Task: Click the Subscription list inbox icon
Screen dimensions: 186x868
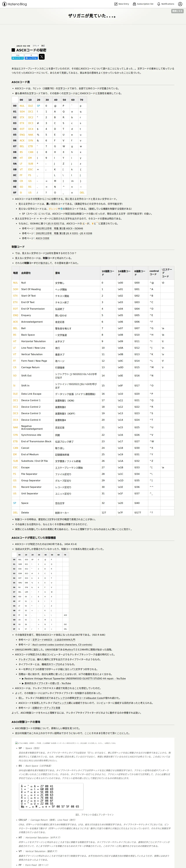Action: point(134,4)
